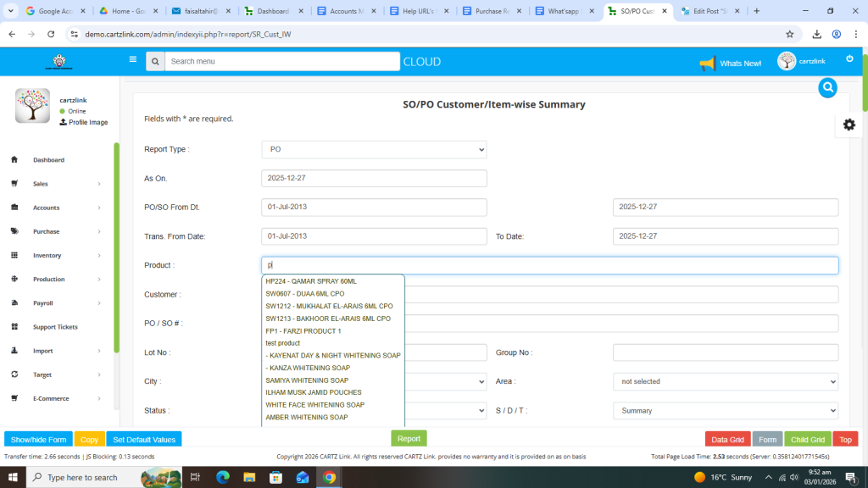The height and width of the screenshot is (488, 868).
Task: Select SAMIYA WHITENING SOAP from suggestions
Action: [307, 380]
